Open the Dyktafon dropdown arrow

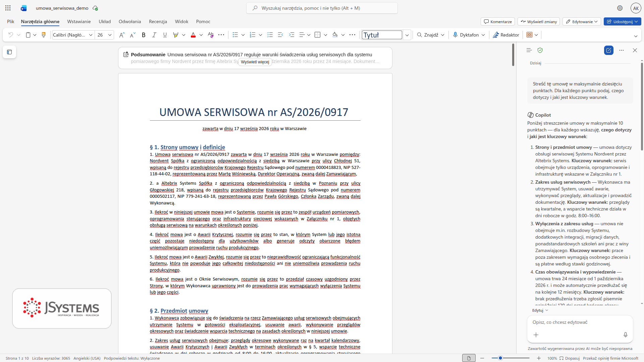click(x=483, y=35)
